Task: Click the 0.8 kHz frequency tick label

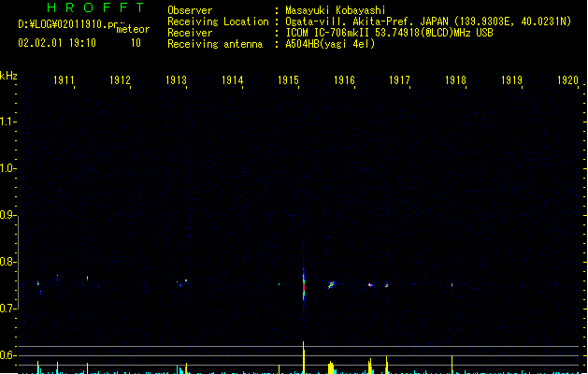Action: coord(7,262)
